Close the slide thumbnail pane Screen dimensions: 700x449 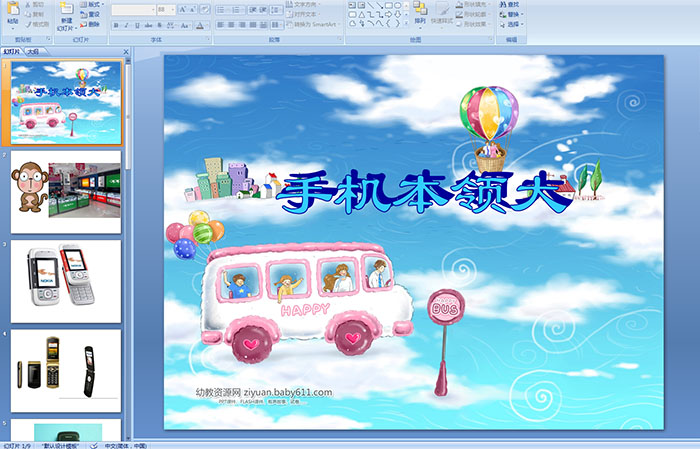click(126, 52)
